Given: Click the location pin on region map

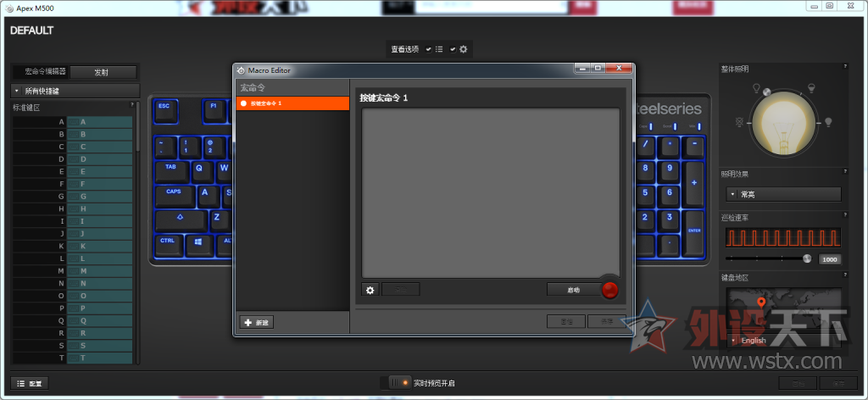Looking at the screenshot, I should coord(761,303).
